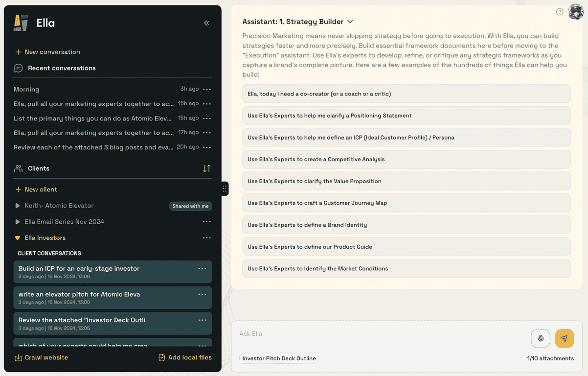This screenshot has width=588, height=376.
Task: Open the Ella Investors client options menu
Action: click(207, 238)
